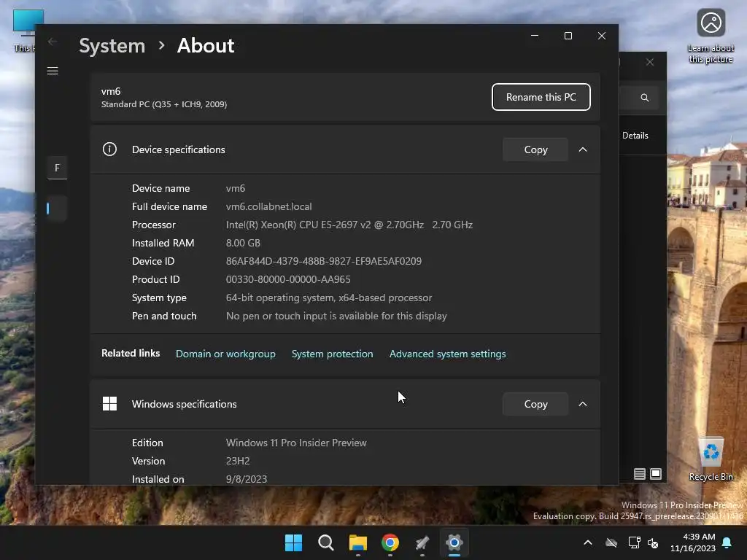The image size is (747, 560).
Task: Click the Device specifications info icon
Action: pos(109,149)
